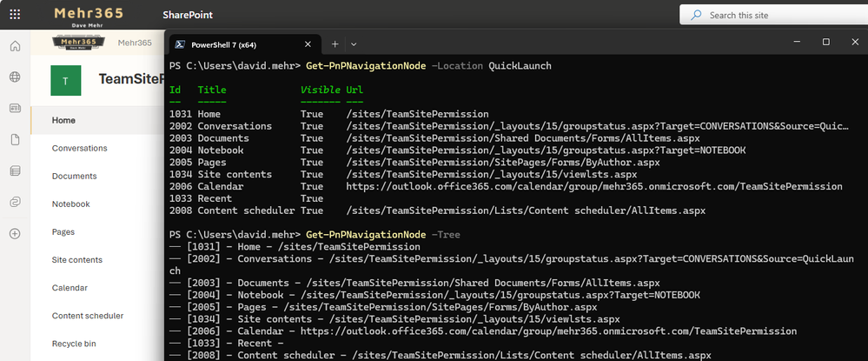Click the '2003 Documents' table row

coord(434,138)
